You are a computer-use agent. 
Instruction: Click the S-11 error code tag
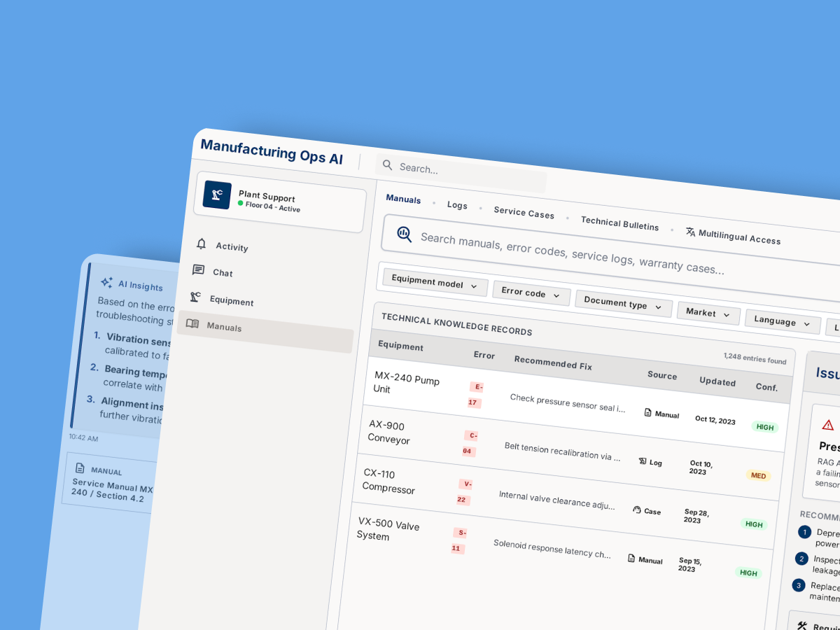(459, 540)
